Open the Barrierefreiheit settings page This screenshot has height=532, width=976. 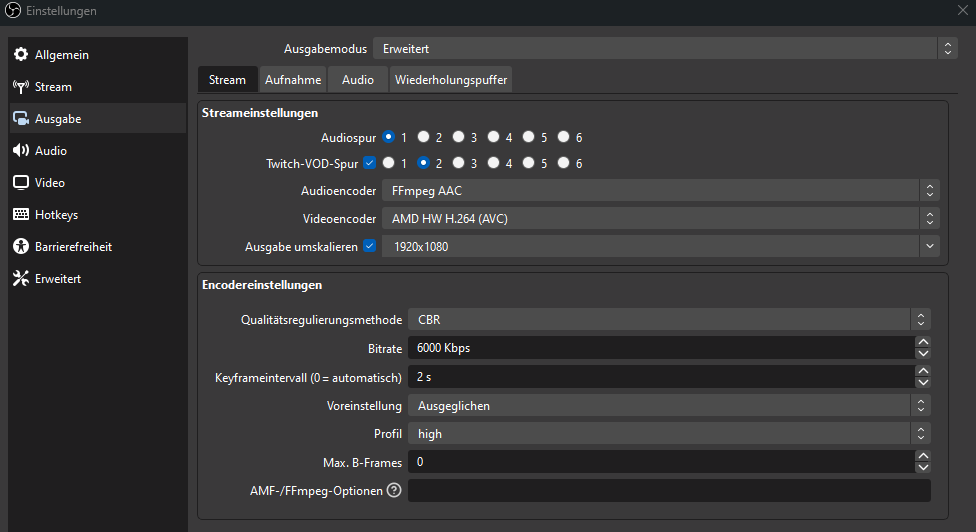pos(98,246)
